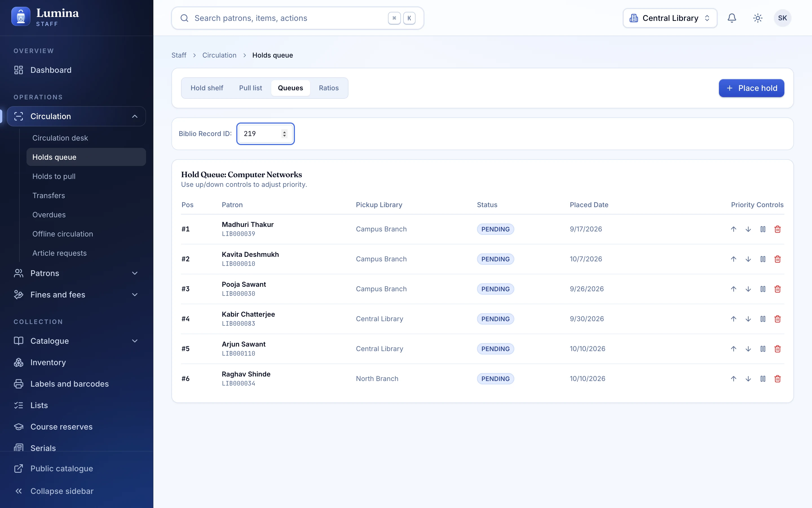Open Lists in the sidebar
The height and width of the screenshot is (508, 812).
tap(76, 405)
